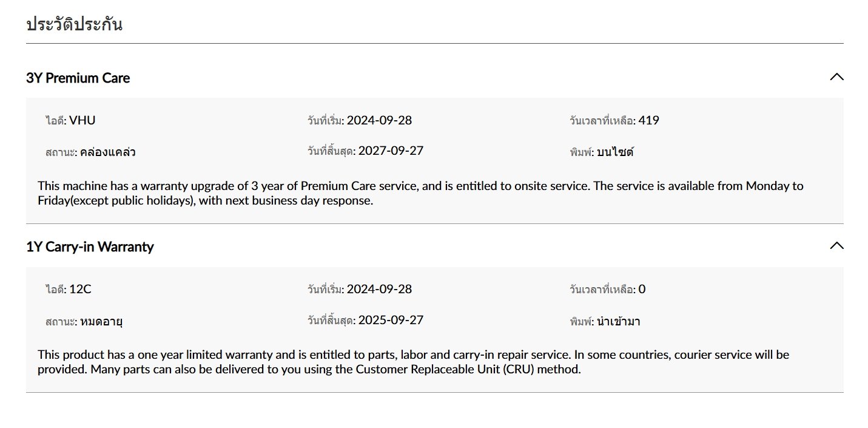Click the type value นำเข้ามา
Viewport: 868px width, 428px height.
[x=618, y=321]
